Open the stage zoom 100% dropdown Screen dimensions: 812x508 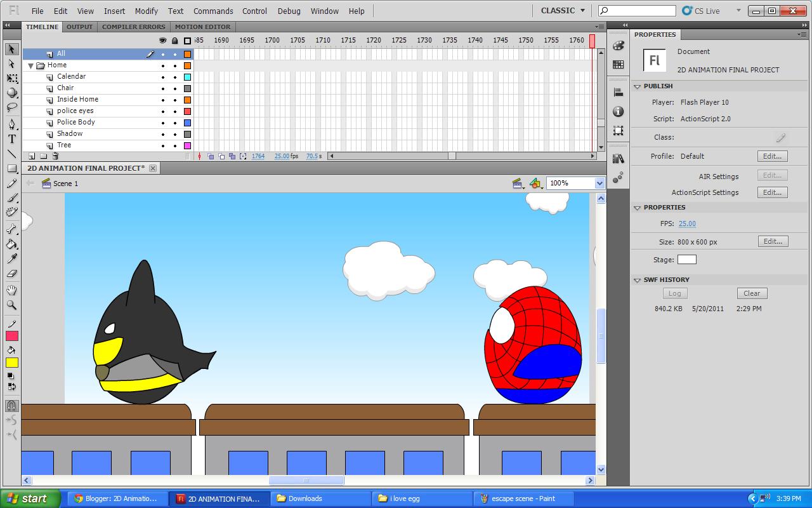[x=599, y=183]
